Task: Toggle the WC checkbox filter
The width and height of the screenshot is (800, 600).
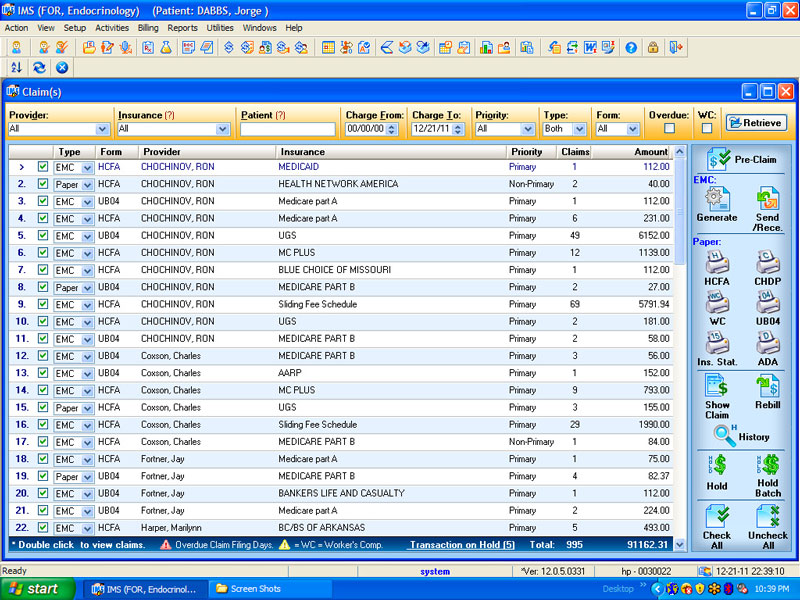Action: click(x=706, y=128)
